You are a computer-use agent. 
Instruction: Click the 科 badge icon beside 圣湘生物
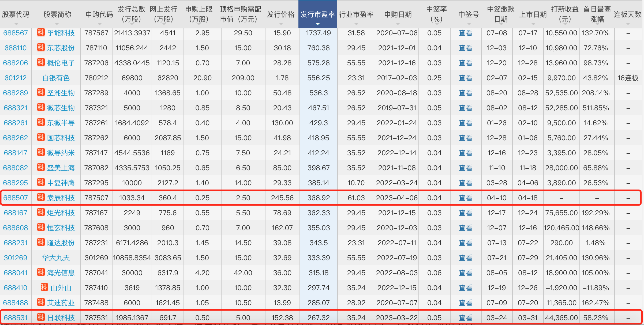click(41, 93)
